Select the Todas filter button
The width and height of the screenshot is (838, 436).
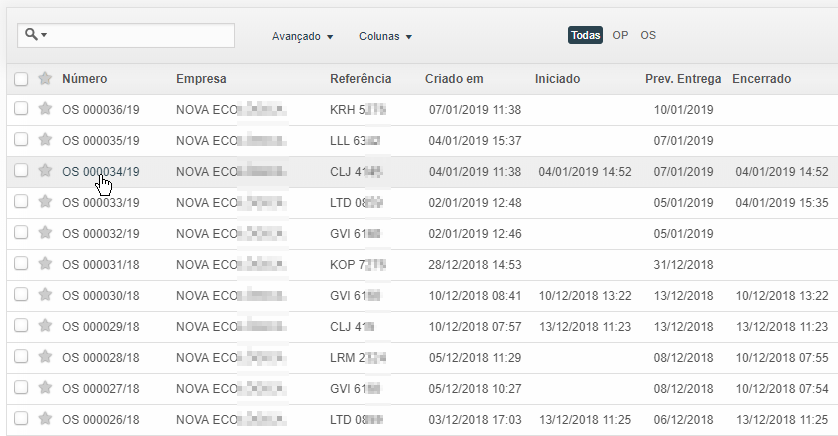(x=585, y=35)
